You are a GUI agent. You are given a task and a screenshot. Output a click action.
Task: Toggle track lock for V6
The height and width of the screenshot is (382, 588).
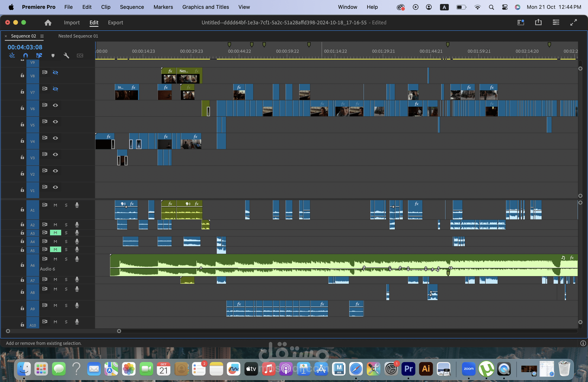click(22, 108)
